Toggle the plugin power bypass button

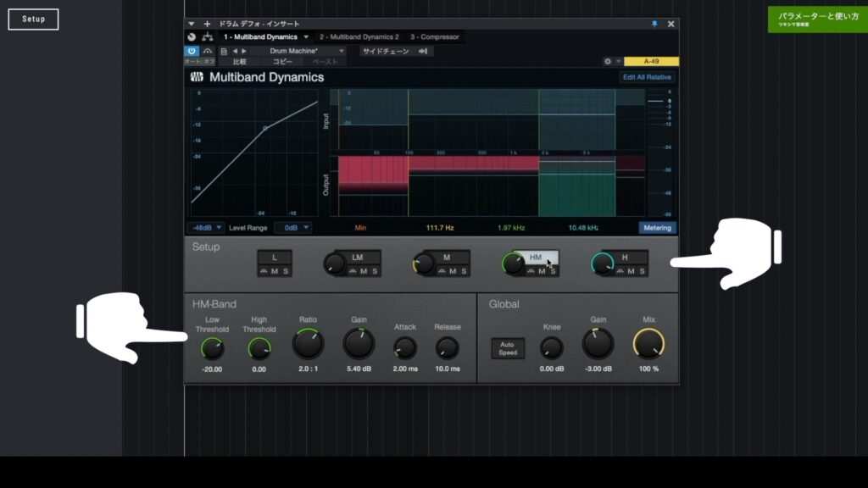click(x=192, y=51)
